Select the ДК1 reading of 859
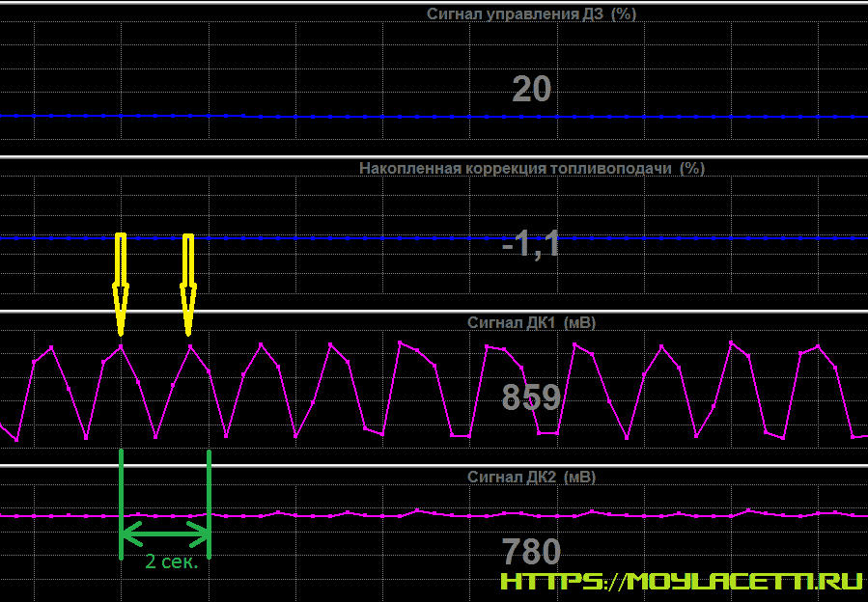Screen dimensions: 868x602 [x=531, y=397]
